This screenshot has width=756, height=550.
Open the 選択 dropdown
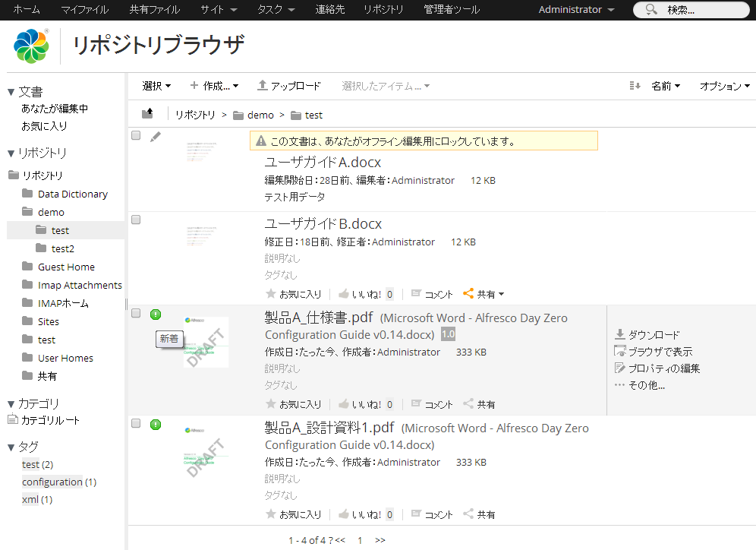click(x=156, y=86)
